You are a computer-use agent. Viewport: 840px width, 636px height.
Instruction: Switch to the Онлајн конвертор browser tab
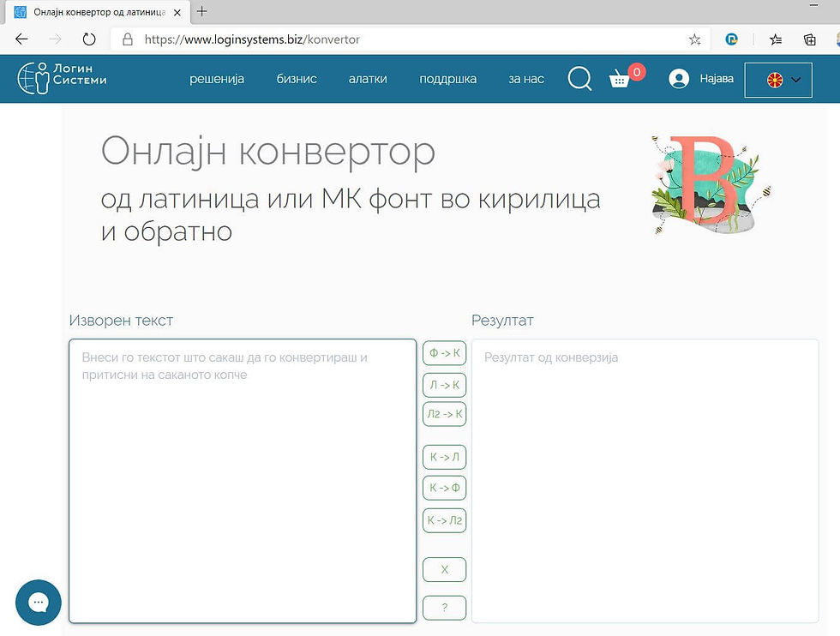(x=94, y=12)
